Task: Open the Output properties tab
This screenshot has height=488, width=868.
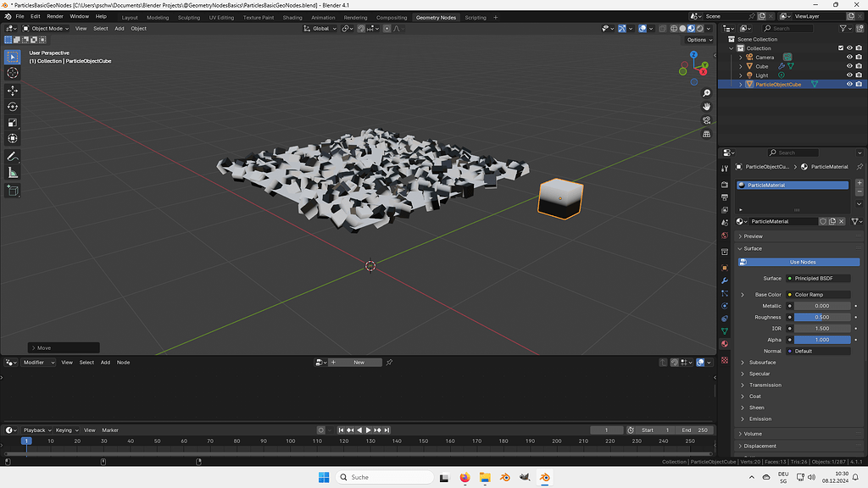Action: point(725,197)
